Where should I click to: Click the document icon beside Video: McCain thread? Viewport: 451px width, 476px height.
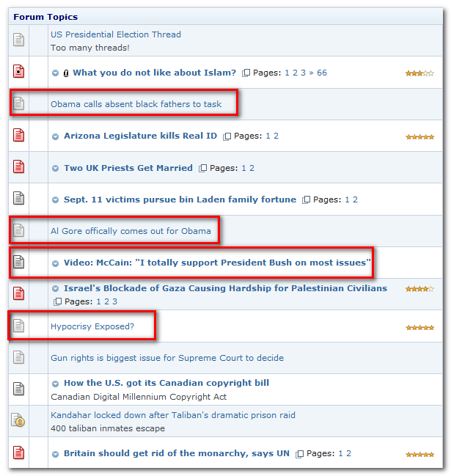coord(18,262)
